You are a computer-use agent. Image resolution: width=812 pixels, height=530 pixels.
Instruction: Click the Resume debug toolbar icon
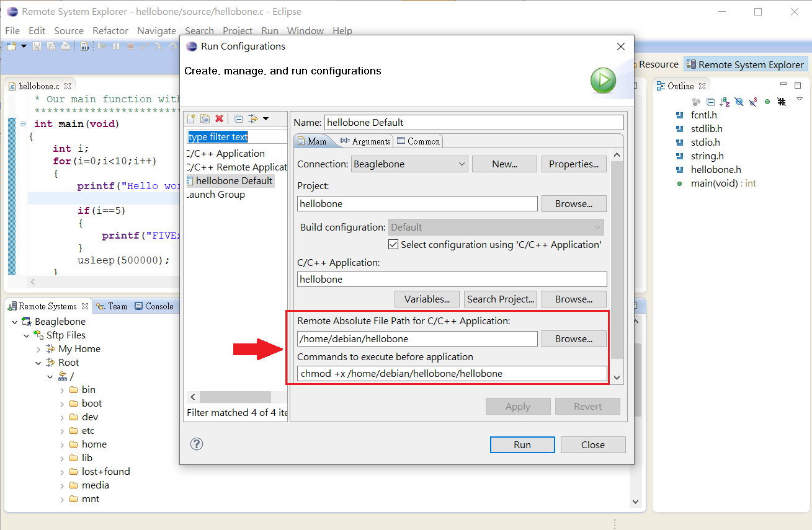102,46
